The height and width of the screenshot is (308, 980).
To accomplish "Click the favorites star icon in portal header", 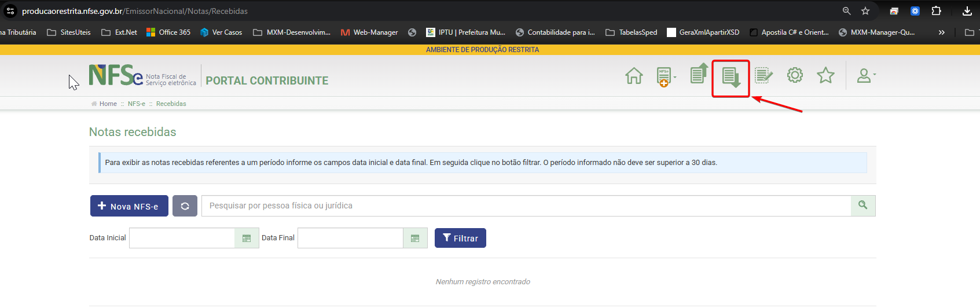I will tap(825, 75).
